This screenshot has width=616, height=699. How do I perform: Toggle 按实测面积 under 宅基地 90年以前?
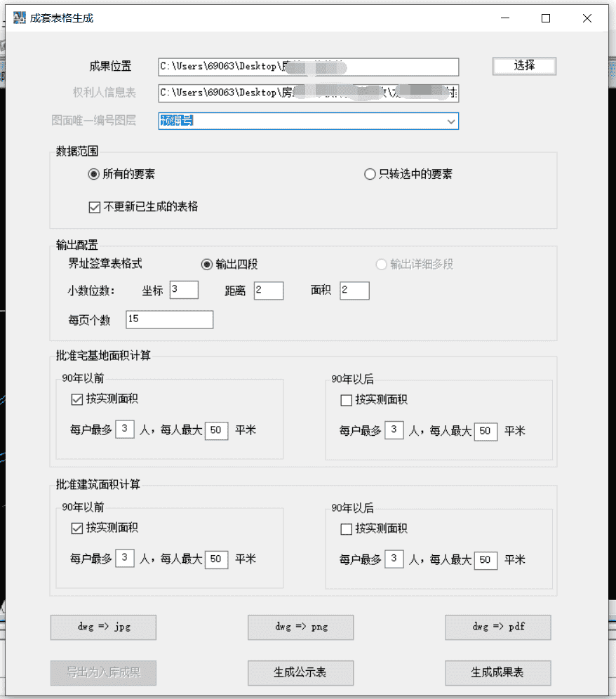coord(77,400)
